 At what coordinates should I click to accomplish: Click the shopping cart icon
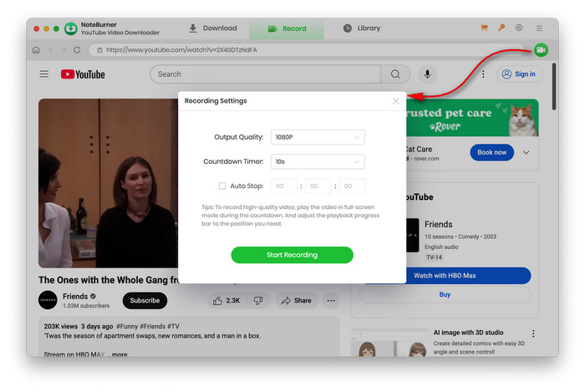[x=484, y=28]
